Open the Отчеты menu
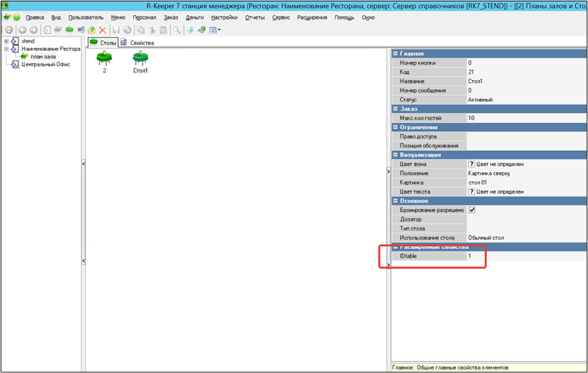Viewport: 588px width, 373px height. [255, 17]
